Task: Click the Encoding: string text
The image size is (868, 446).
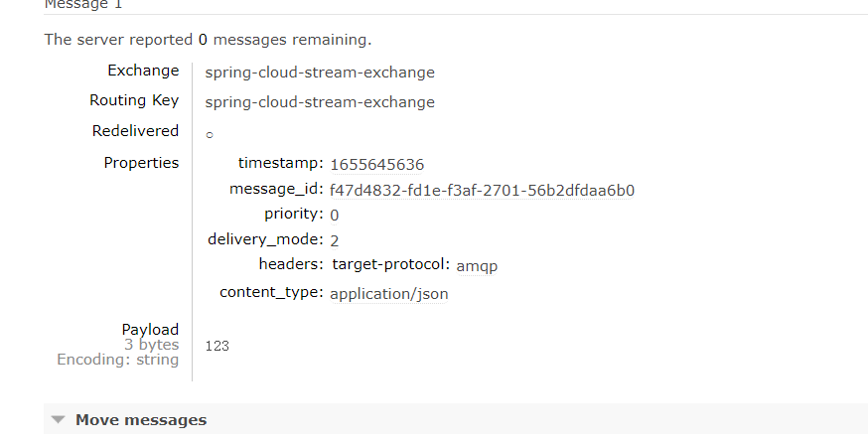Action: click(x=117, y=360)
